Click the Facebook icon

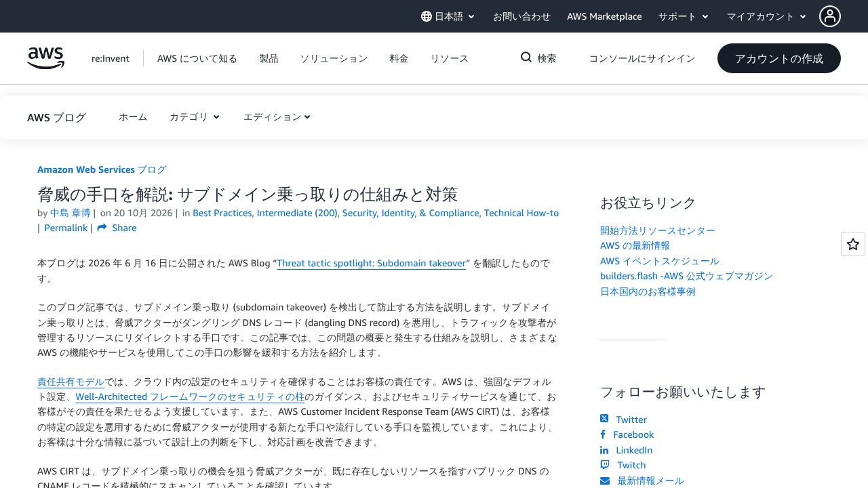click(x=603, y=434)
